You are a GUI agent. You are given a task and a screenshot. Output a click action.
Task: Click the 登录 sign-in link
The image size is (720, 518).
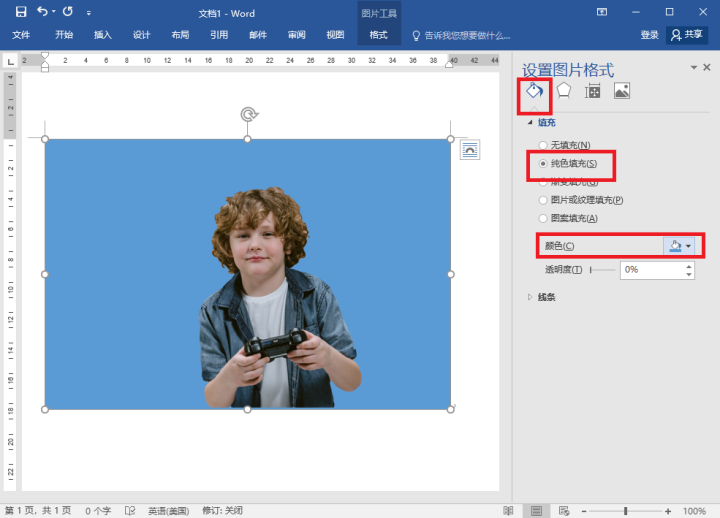[x=649, y=35]
